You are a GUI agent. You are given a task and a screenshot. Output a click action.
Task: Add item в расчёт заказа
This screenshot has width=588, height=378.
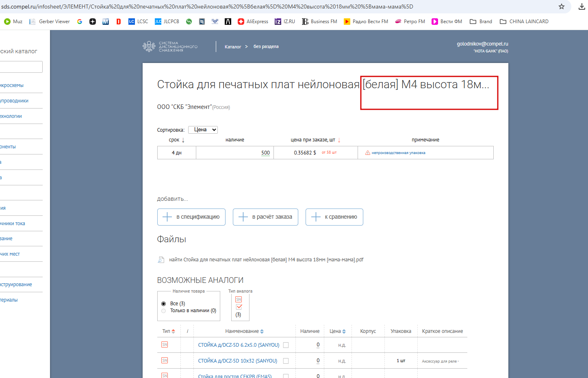[265, 217]
